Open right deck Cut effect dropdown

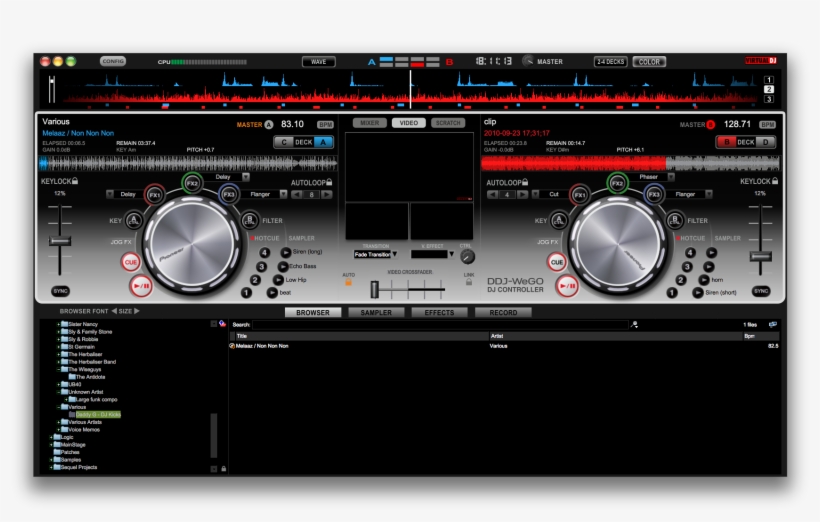pos(535,194)
